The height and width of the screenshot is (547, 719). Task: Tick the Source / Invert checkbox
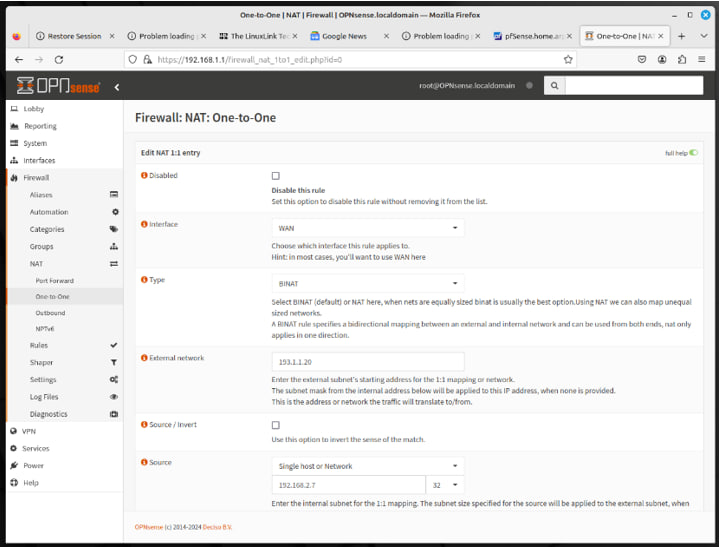(276, 425)
